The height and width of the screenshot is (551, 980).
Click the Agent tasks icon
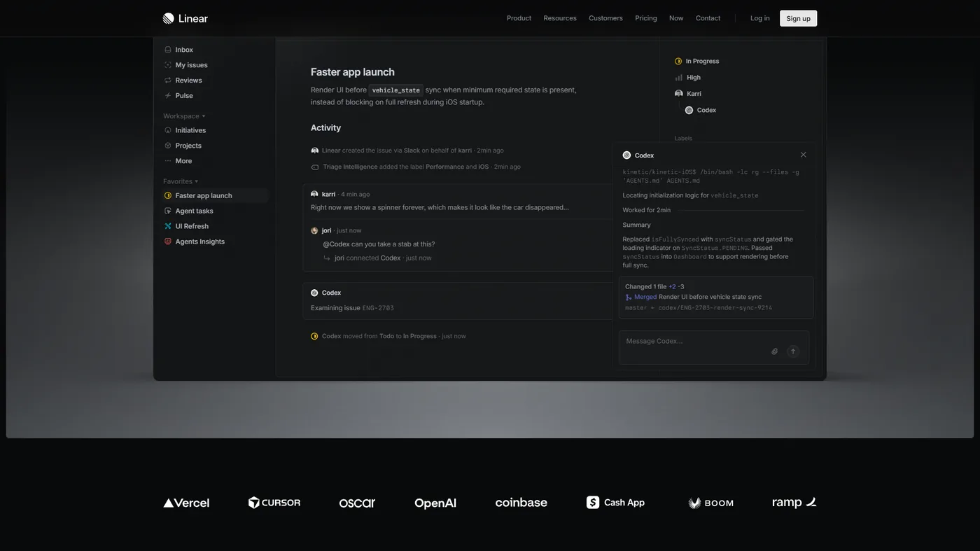click(x=168, y=211)
